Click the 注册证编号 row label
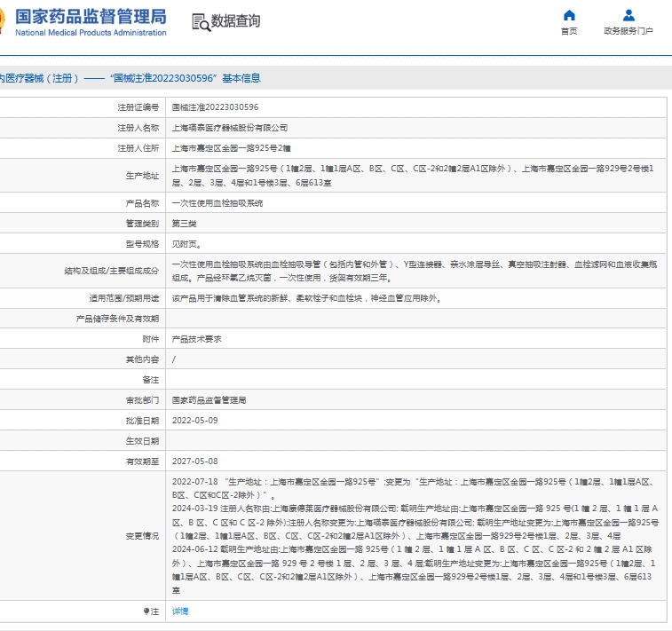The width and height of the screenshot is (672, 631). pos(138,107)
